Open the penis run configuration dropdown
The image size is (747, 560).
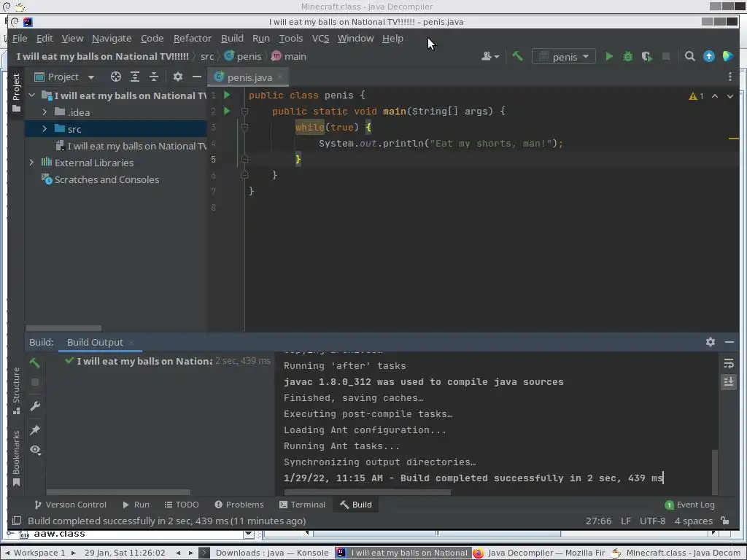(564, 57)
